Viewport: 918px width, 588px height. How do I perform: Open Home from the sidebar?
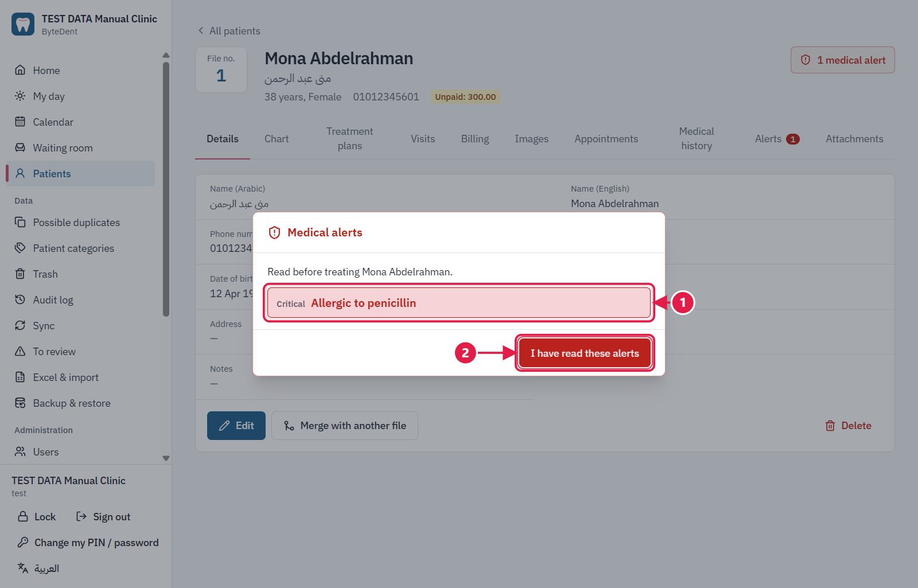coord(80,70)
